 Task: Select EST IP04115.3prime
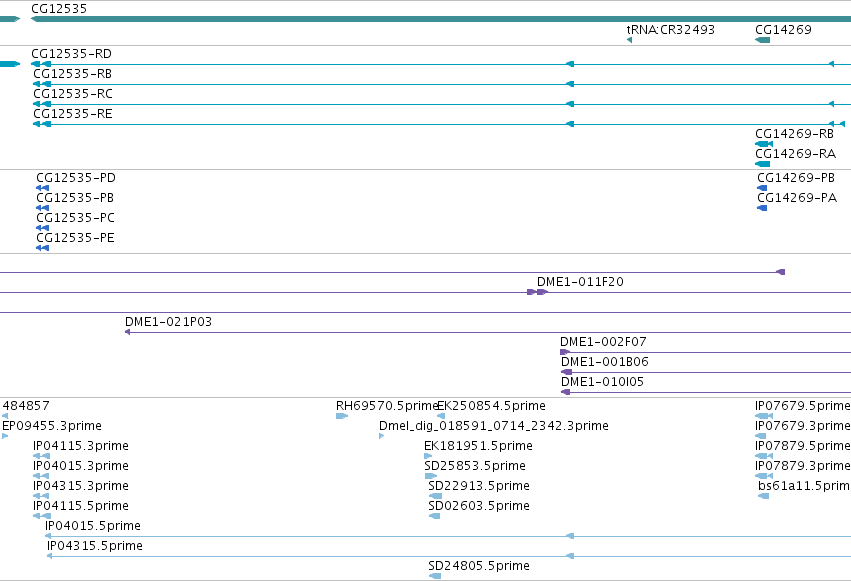81,446
